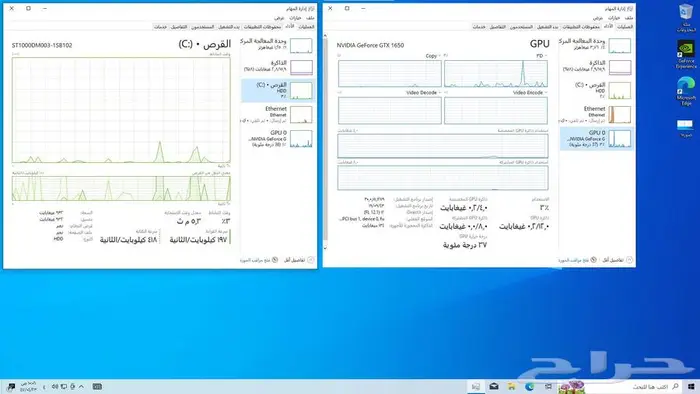The width and height of the screenshot is (700, 394).
Task: Open touch keyboard taskbar icon
Action: pyautogui.click(x=97, y=386)
